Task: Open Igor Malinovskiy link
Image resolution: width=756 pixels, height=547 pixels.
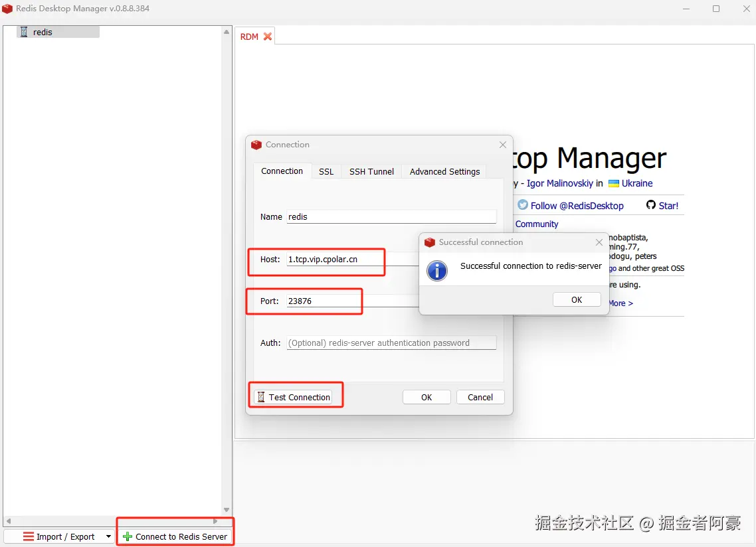Action: 560,184
